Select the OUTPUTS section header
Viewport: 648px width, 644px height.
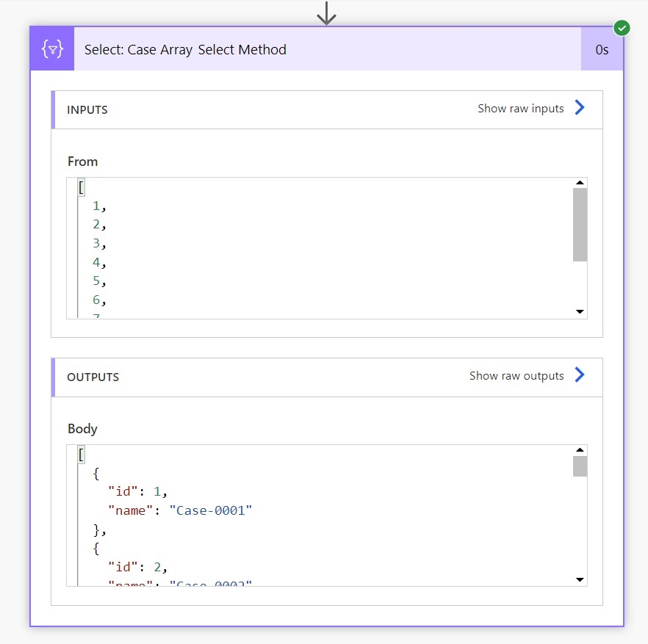click(x=327, y=377)
